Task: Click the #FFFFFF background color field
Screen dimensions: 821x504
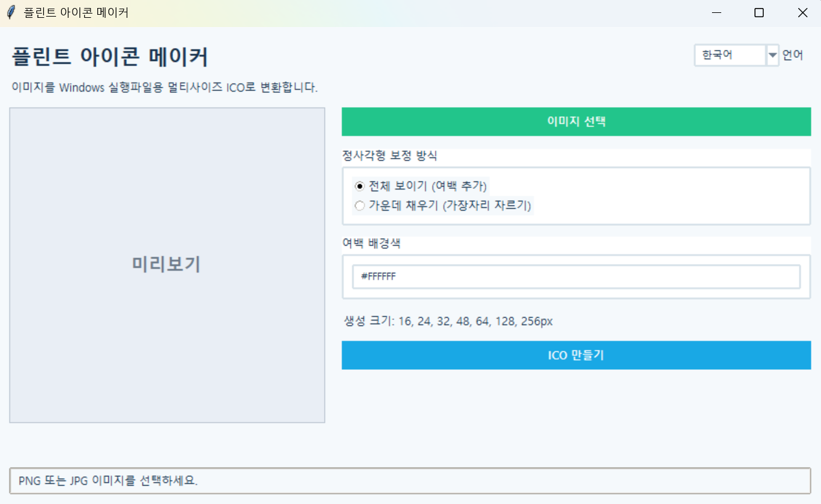Action: click(576, 277)
